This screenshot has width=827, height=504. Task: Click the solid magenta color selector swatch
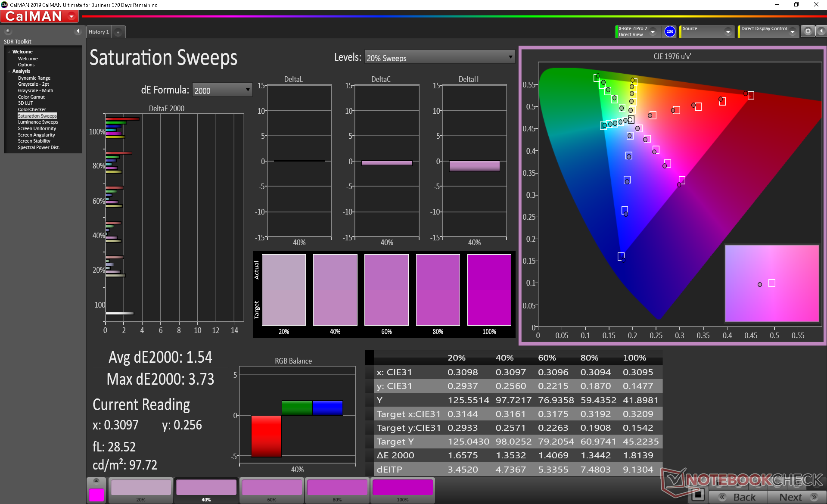[96, 495]
